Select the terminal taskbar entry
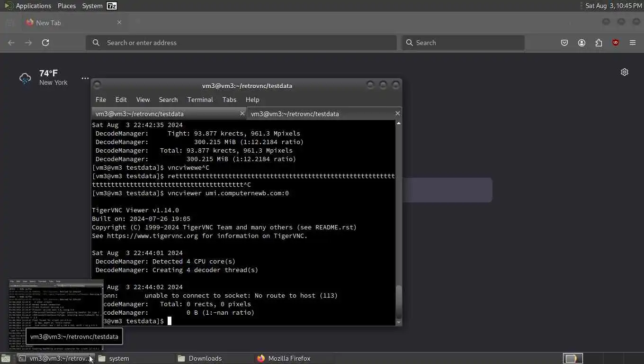Screen dimensions: 644x364 click(56, 358)
